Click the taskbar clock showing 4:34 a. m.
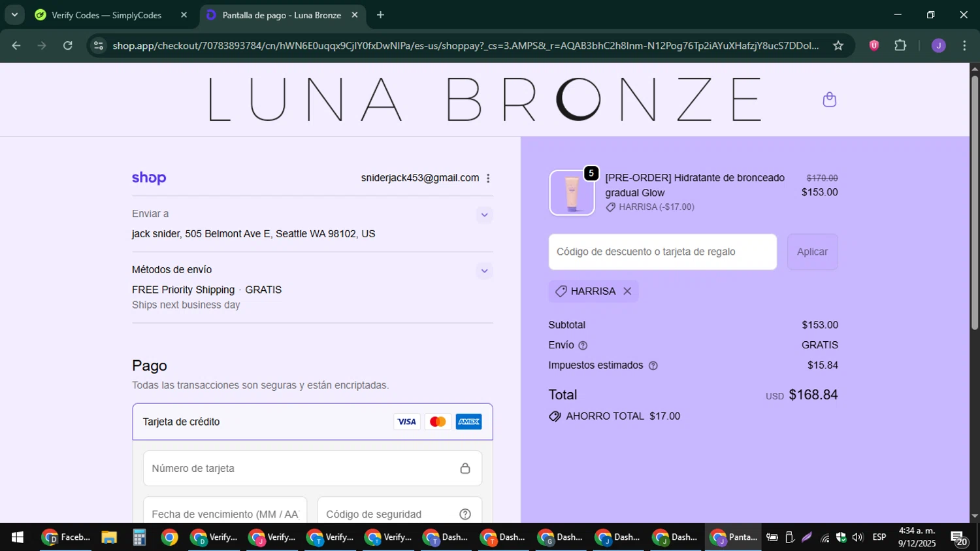This screenshot has height=551, width=980. coord(917,537)
